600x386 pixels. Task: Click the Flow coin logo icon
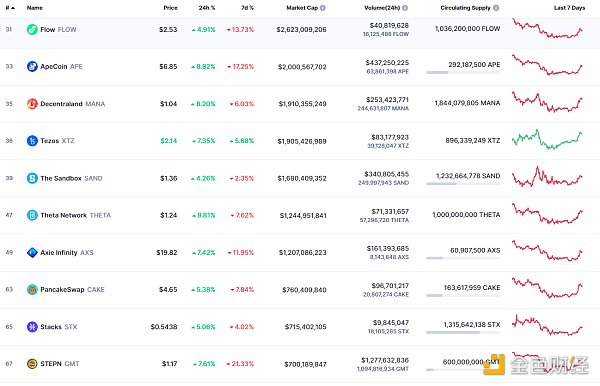click(x=32, y=29)
